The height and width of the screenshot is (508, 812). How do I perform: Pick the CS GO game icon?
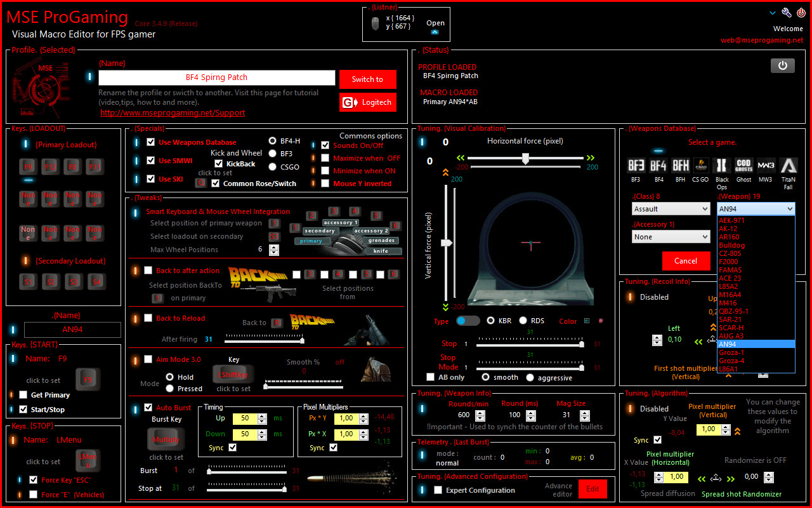tap(700, 166)
